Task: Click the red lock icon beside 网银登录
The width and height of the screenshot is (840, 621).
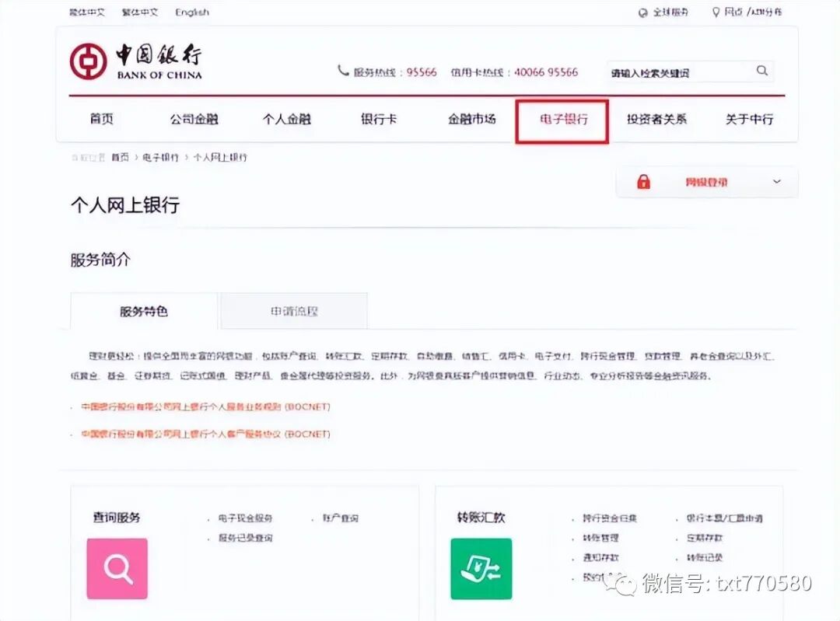Action: pyautogui.click(x=644, y=181)
